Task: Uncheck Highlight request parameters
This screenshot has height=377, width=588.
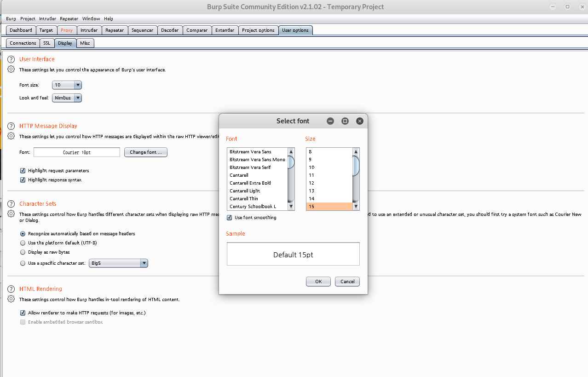Action: click(x=23, y=171)
